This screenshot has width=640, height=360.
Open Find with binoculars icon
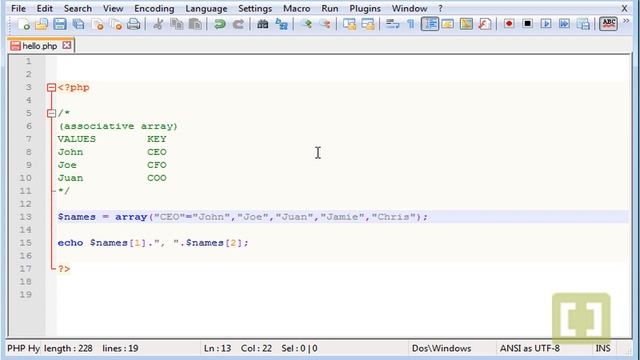(262, 24)
